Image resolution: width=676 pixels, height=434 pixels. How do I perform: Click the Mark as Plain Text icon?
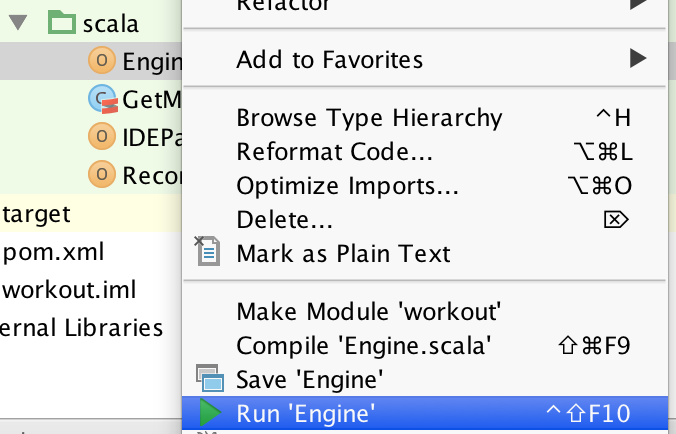pos(209,251)
